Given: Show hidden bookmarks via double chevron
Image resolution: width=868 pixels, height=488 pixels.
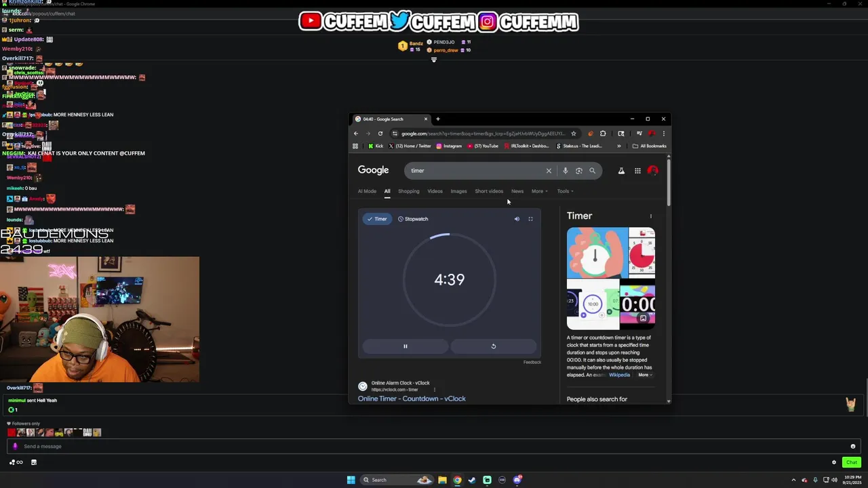Looking at the screenshot, I should point(618,146).
